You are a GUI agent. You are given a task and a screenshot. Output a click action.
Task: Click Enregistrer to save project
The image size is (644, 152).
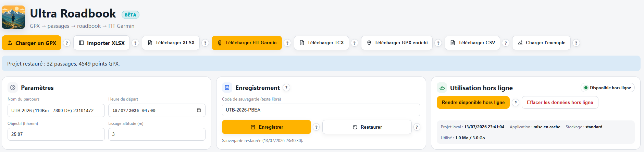coord(267,127)
